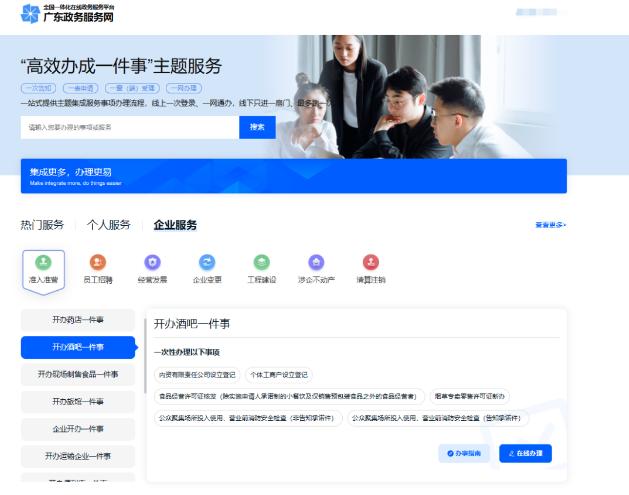Select the 清算注销 category icon
This screenshot has height=495, width=629.
tap(370, 263)
